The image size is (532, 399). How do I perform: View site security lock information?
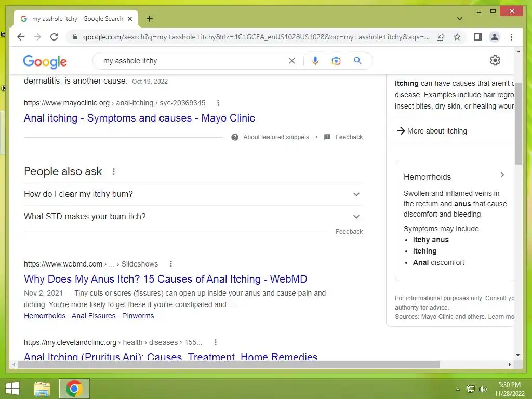75,37
